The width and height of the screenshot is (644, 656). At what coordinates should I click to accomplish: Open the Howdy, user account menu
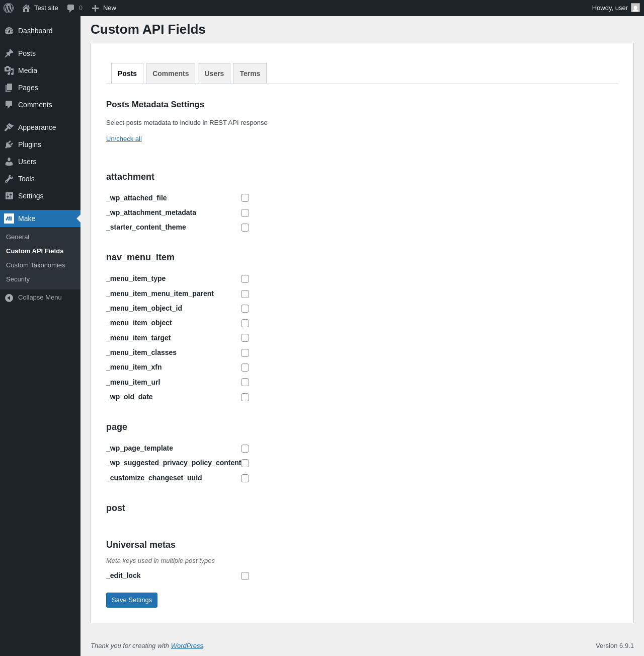click(x=615, y=8)
